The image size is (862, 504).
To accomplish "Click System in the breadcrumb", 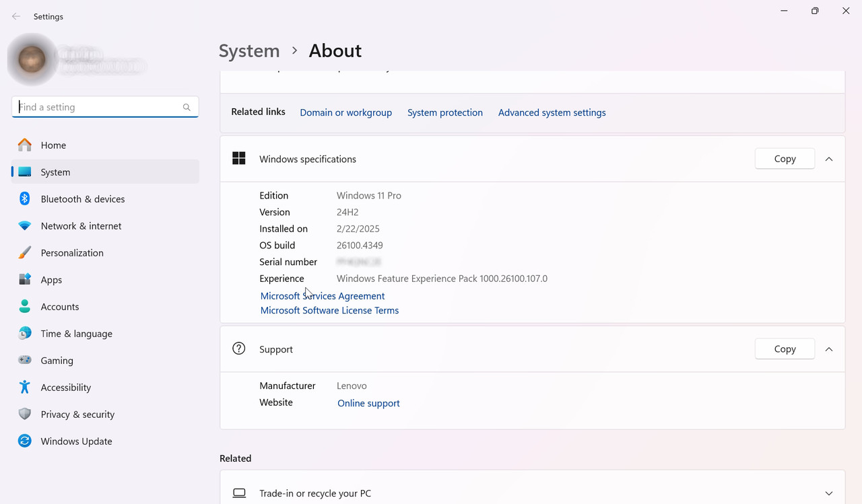I will coord(249,51).
